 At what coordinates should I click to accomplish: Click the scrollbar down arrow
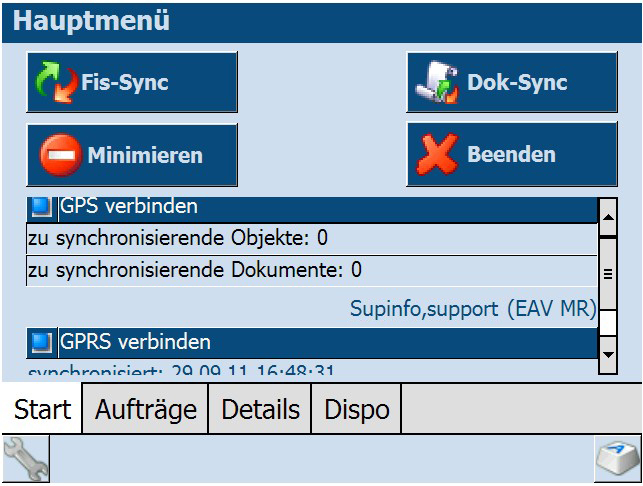point(608,355)
